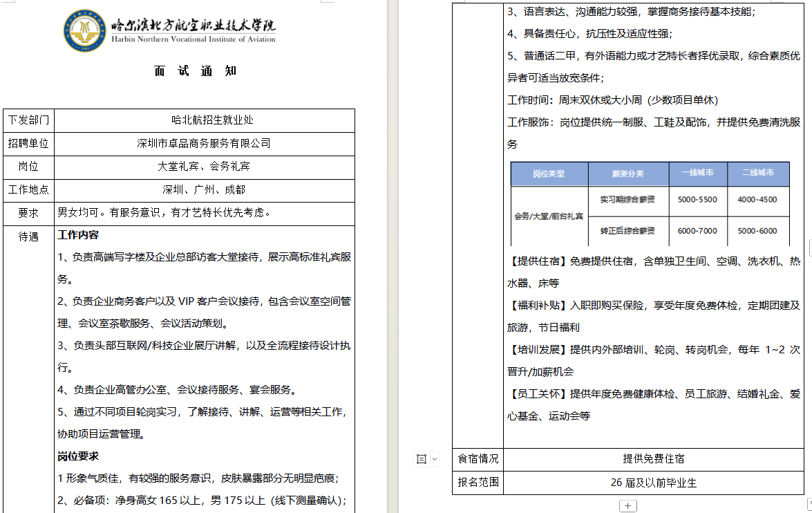The height and width of the screenshot is (513, 812).
Task: Select the salary cell 5000-5500
Action: [x=698, y=201]
